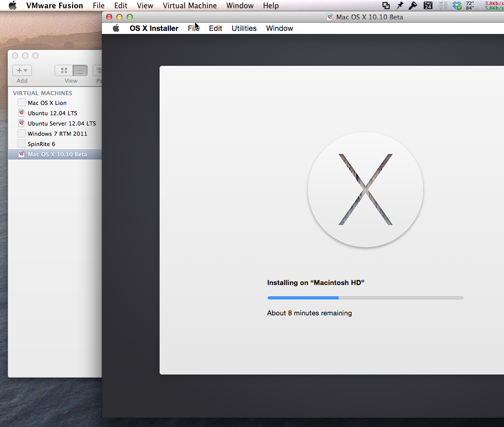
Task: Select SpinRite 6 virtual machine
Action: click(x=55, y=144)
